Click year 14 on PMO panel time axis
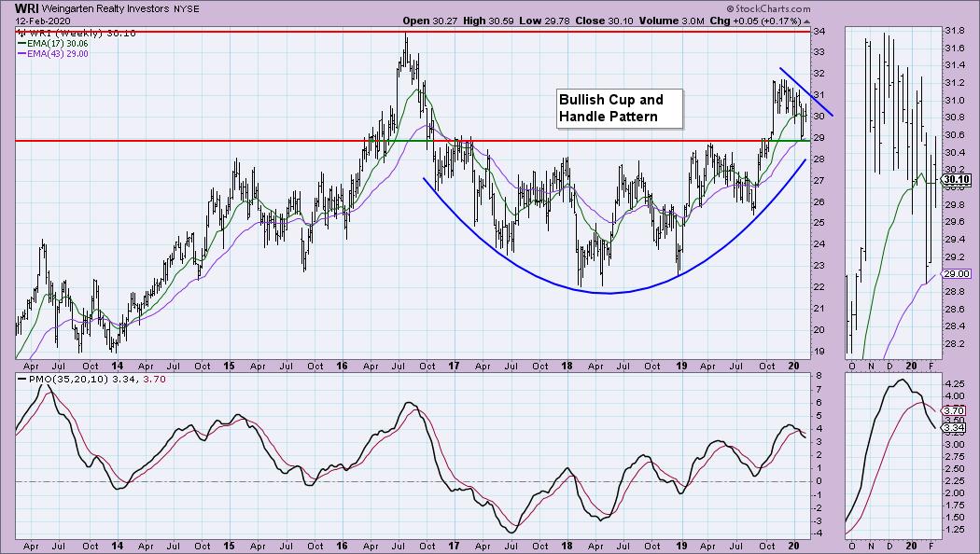The height and width of the screenshot is (554, 980). (x=117, y=546)
